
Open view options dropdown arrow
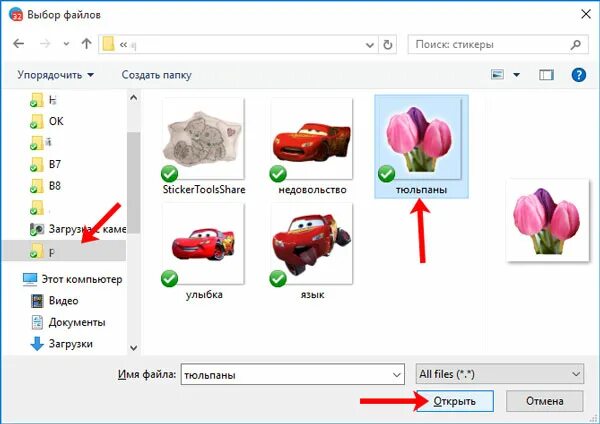click(517, 75)
